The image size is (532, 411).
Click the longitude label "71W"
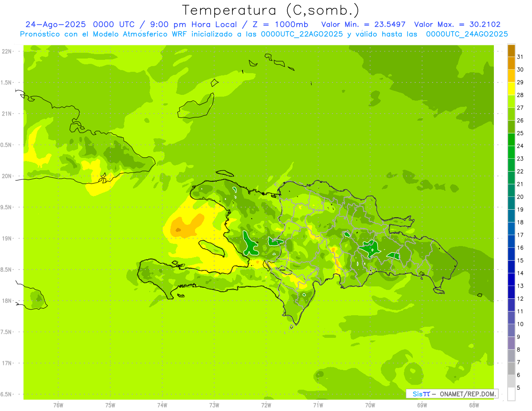coord(318,405)
